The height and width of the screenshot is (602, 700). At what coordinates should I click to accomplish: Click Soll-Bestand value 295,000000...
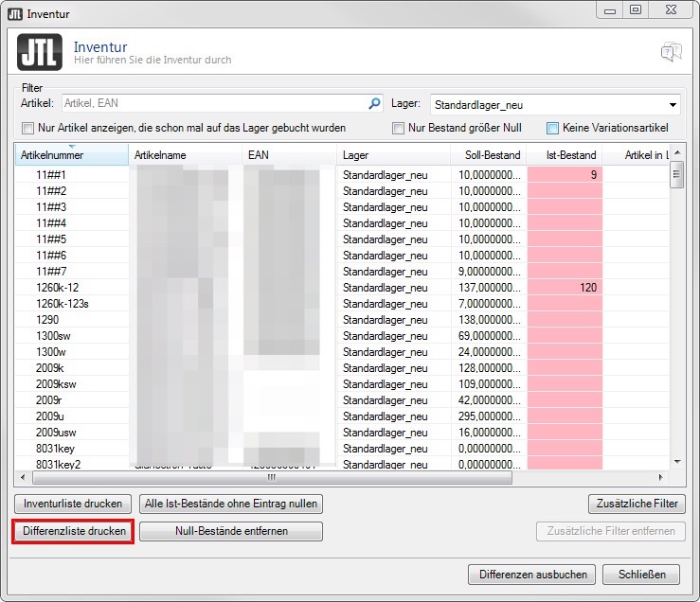(490, 416)
